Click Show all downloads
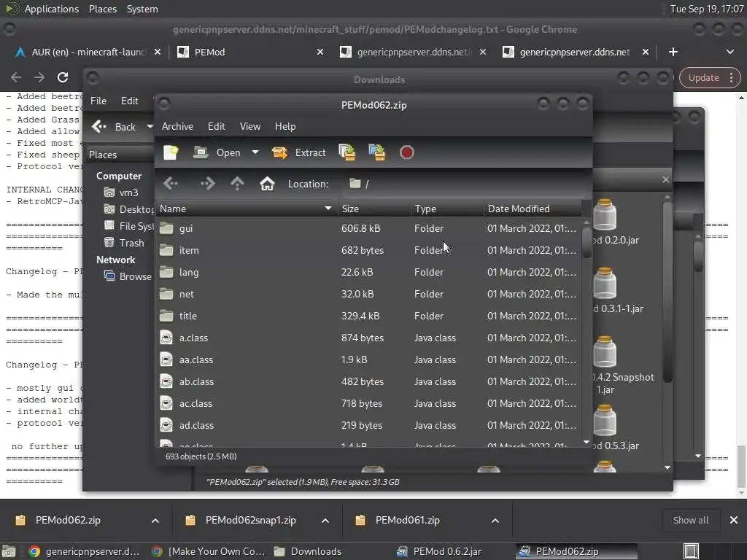The height and width of the screenshot is (560, 747). (x=690, y=521)
